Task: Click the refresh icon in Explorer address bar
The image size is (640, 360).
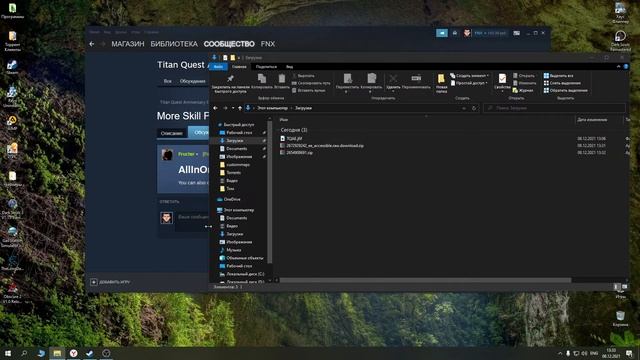Action: pos(474,108)
